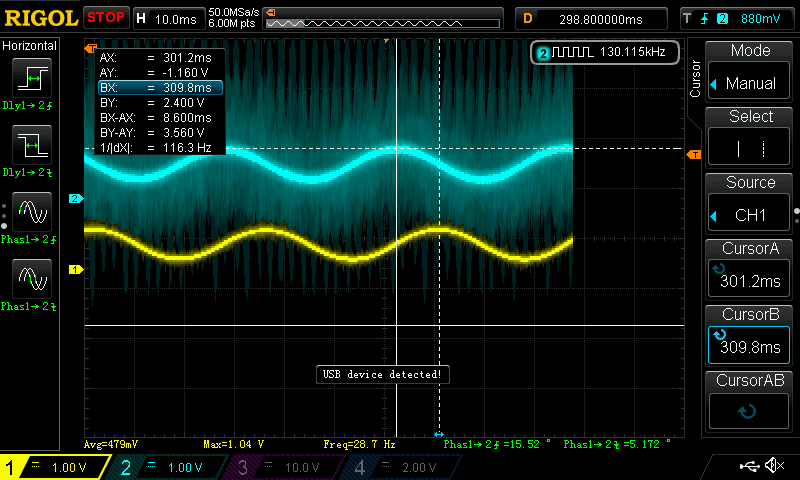Click the Cursor side tab label
The image size is (800, 480).
coord(695,78)
